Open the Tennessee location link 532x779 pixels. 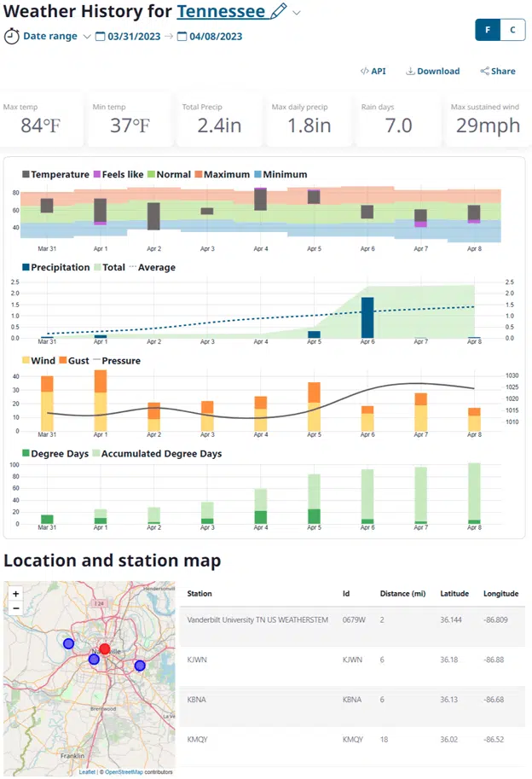point(221,11)
